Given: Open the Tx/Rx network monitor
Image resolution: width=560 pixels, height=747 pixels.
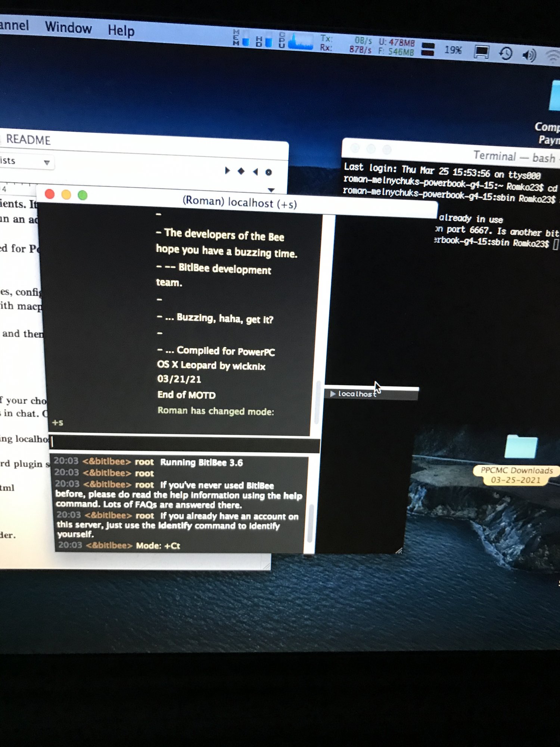Looking at the screenshot, I should click(x=346, y=44).
